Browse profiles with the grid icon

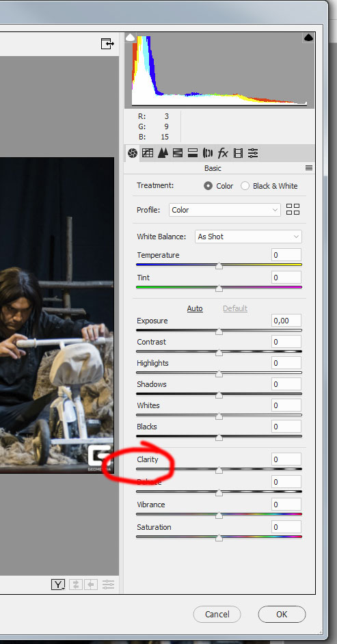click(x=293, y=209)
